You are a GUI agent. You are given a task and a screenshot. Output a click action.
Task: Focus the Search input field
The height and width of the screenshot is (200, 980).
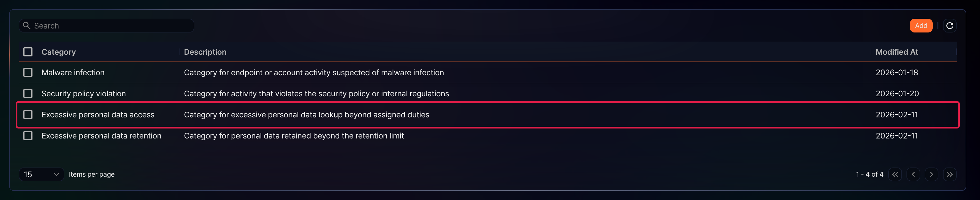pyautogui.click(x=107, y=25)
